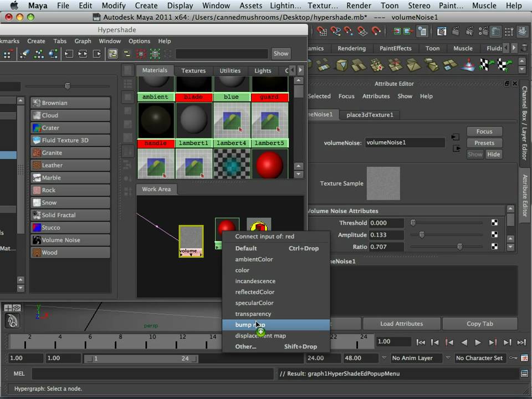Screen dimensions: 532x399
Task: Select the volumeNoise node in Work Area
Action: [191, 241]
